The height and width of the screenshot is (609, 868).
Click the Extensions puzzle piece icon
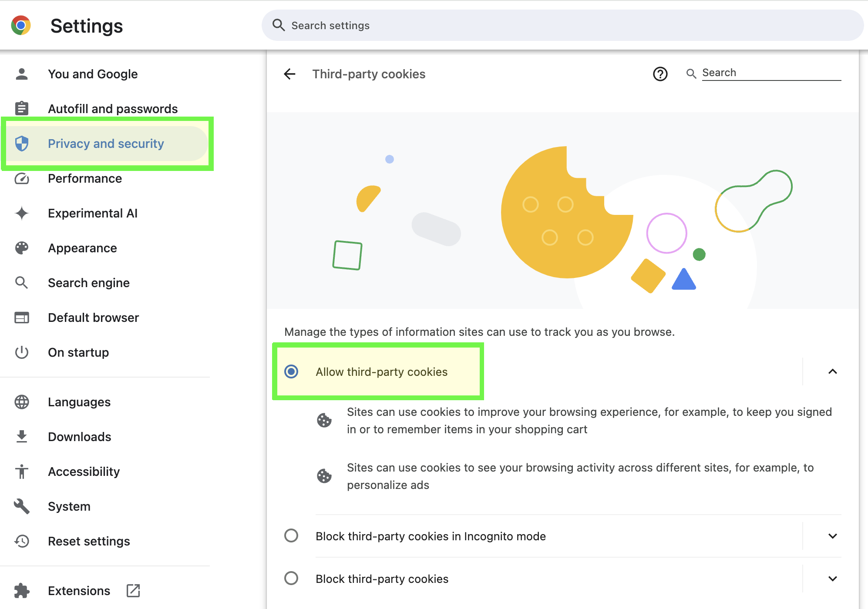(x=22, y=591)
